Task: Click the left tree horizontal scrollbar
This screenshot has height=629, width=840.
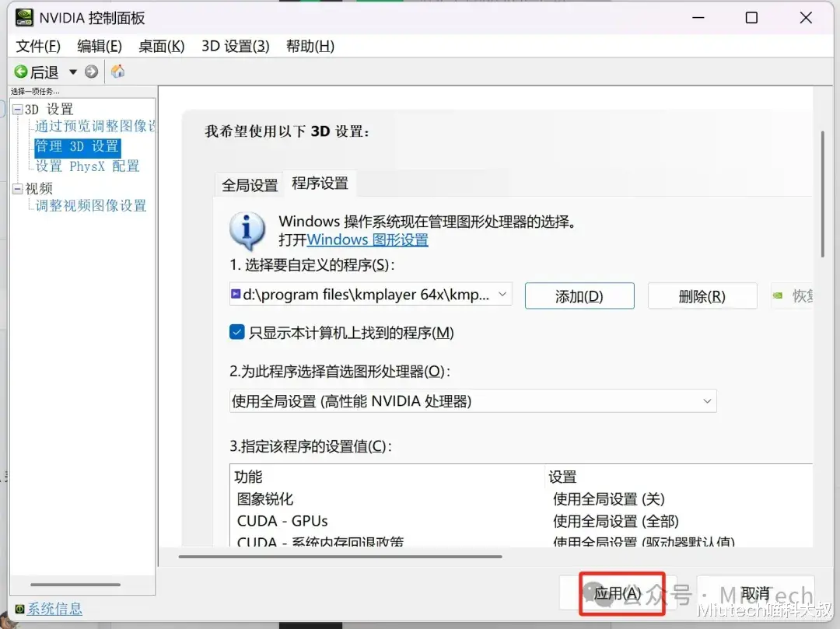Action: [x=75, y=585]
